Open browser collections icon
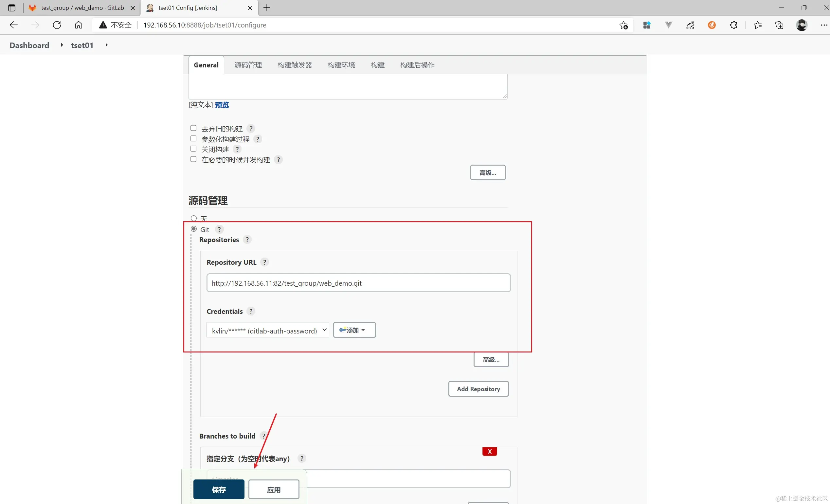 coord(779,25)
